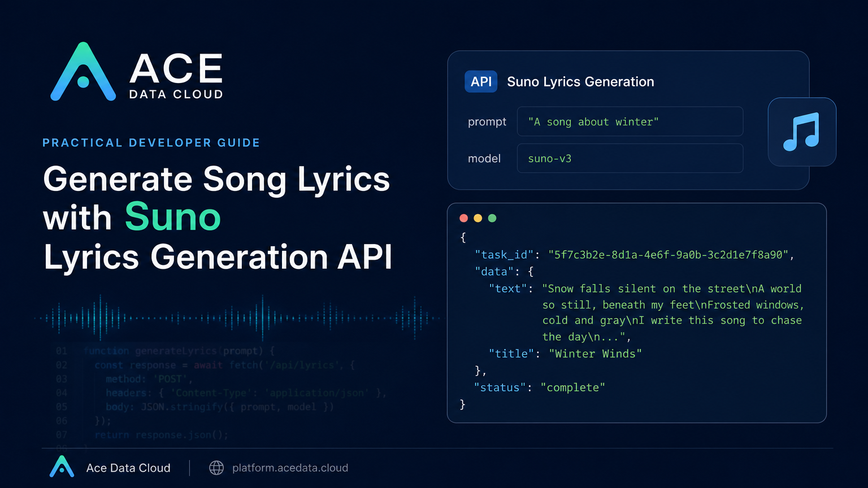Click the music note icon tile

click(802, 132)
